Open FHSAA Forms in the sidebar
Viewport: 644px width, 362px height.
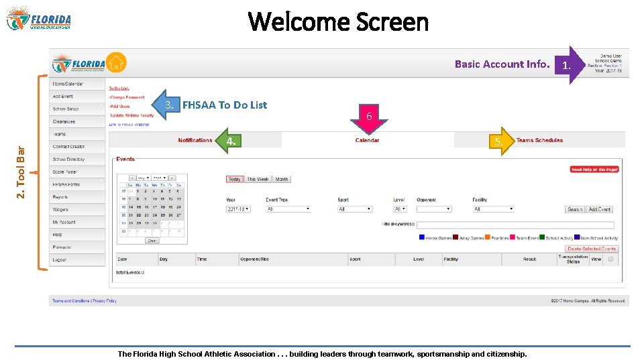click(x=77, y=184)
